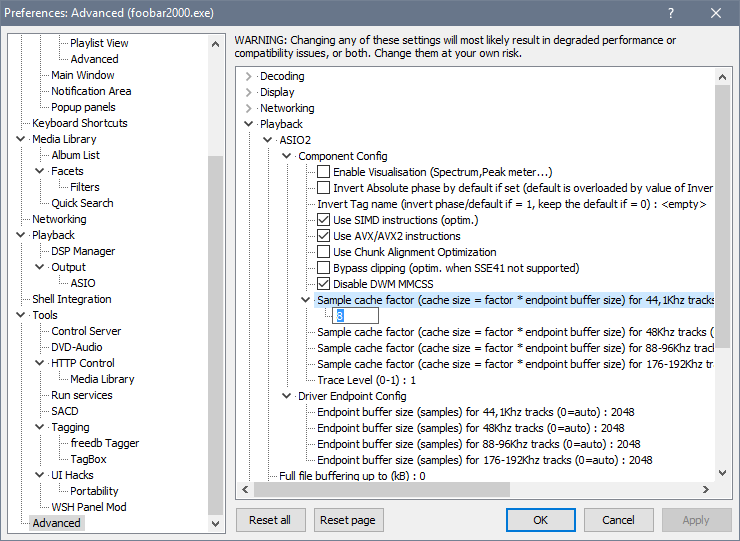Viewport: 740px width, 541px height.
Task: Open SACD settings page
Action: pos(65,411)
